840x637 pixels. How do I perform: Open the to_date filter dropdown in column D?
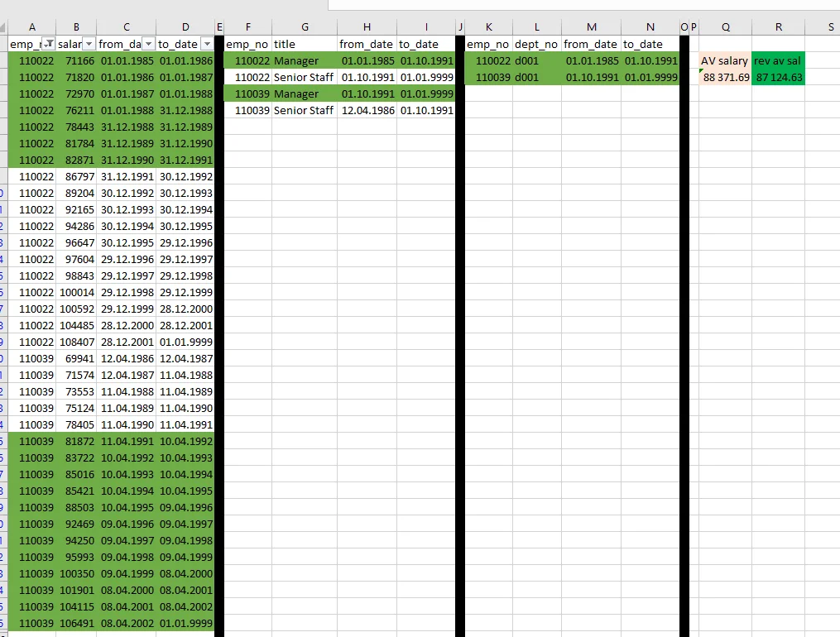point(207,44)
